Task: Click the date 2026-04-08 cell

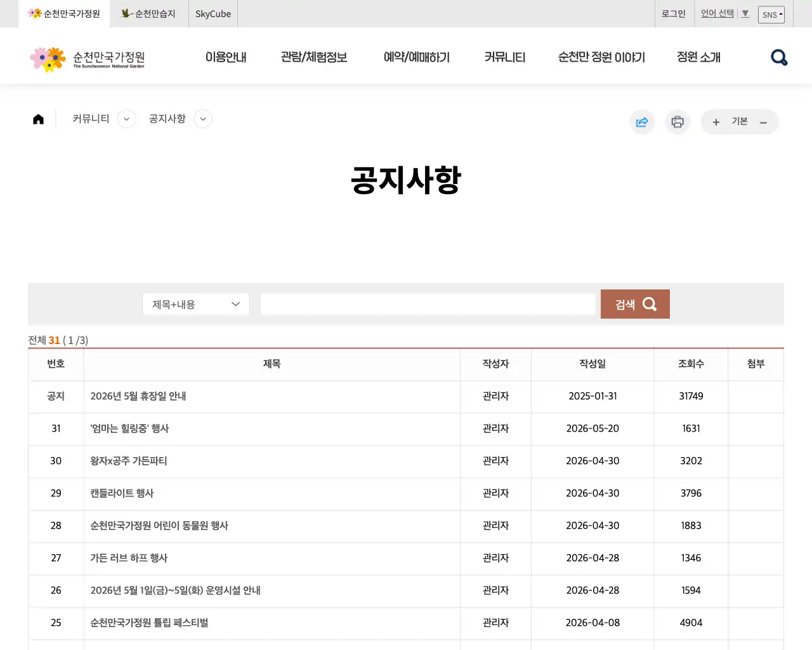Action: (593, 623)
